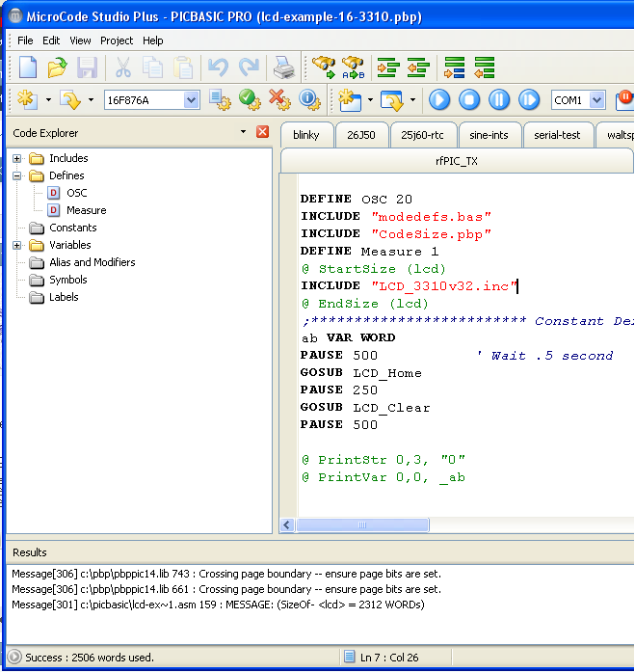Collapse the Defines tree node
The width and height of the screenshot is (635, 672).
click(17, 175)
